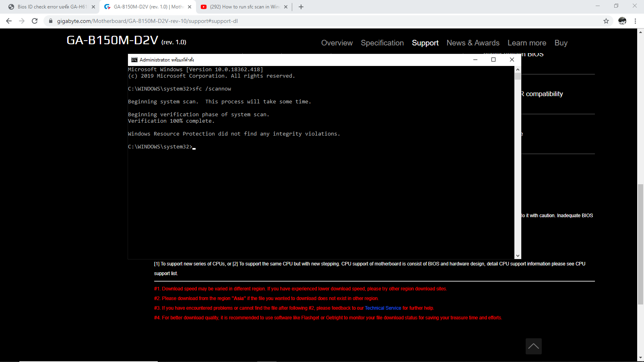Click the '#4. For better download quality' note
The image size is (644, 362).
328,318
